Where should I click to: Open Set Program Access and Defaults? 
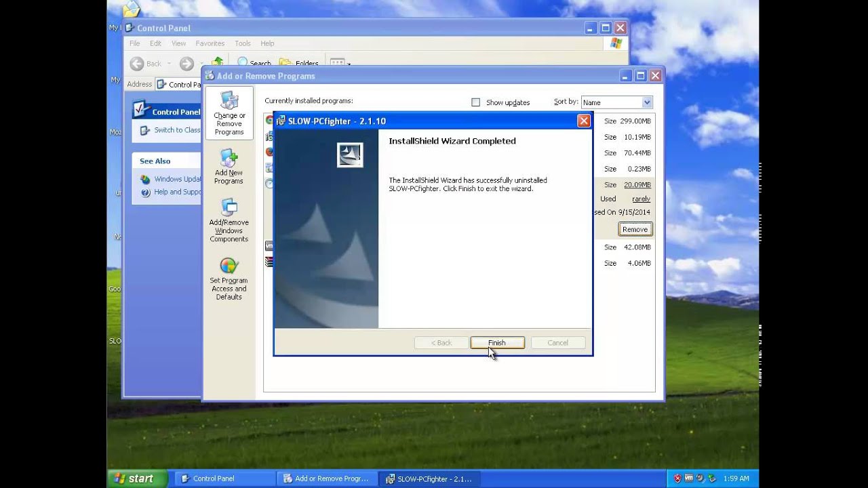[229, 279]
